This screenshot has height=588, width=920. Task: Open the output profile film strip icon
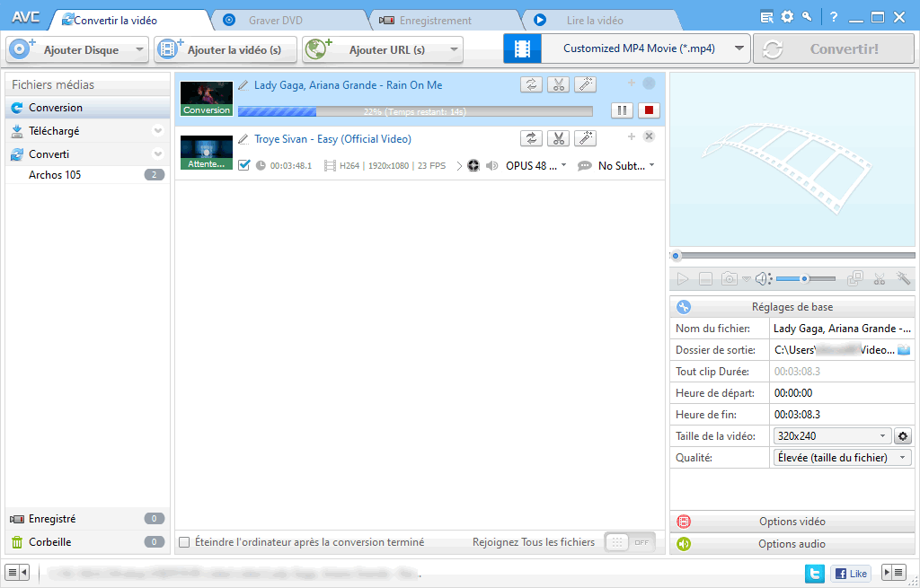pos(522,48)
